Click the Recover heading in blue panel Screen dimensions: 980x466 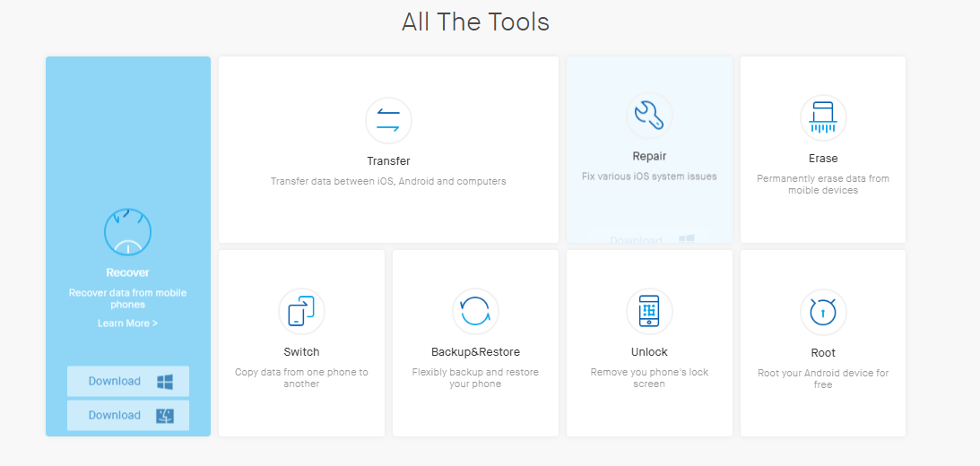(127, 272)
